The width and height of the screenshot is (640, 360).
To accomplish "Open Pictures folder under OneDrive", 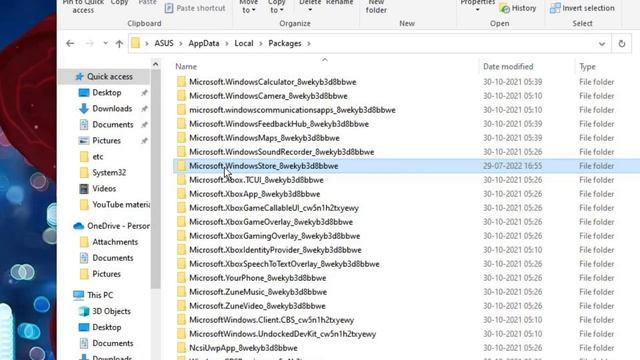I will point(100,274).
